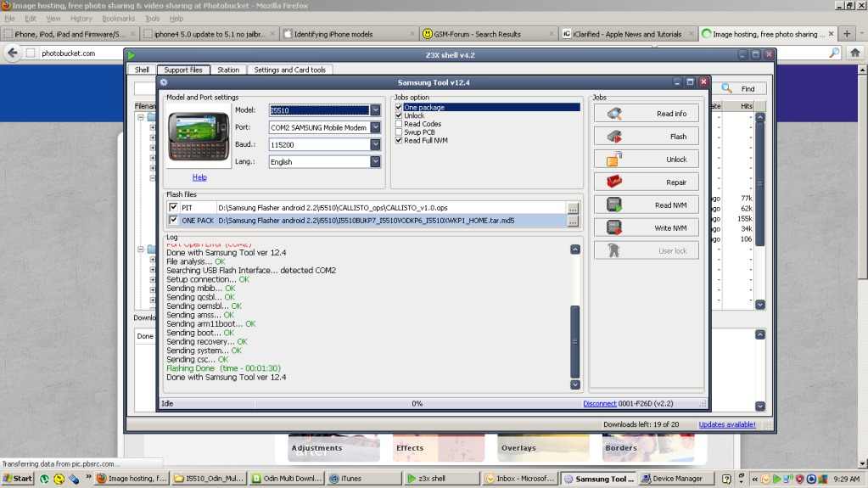Collapse the top tree node in Filename list
This screenshot has width=868, height=488.
pyautogui.click(x=141, y=117)
